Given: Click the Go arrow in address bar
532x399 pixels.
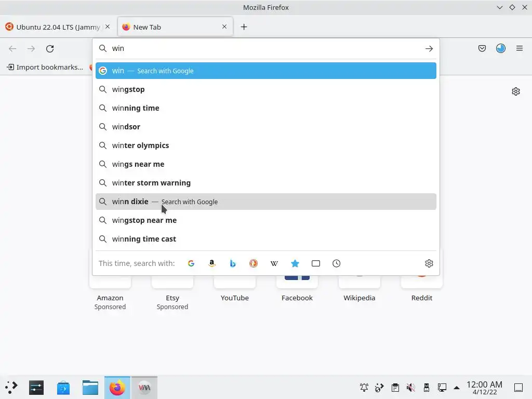Looking at the screenshot, I should coord(429,48).
